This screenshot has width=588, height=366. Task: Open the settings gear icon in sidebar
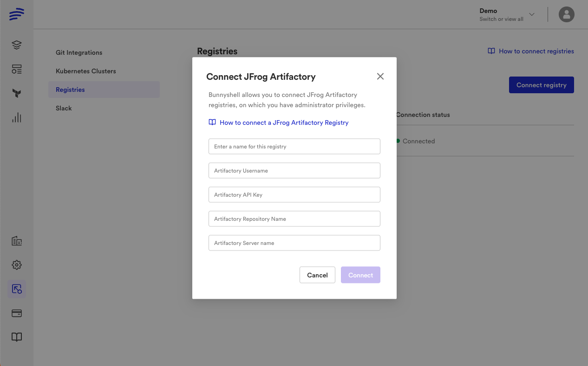[17, 265]
